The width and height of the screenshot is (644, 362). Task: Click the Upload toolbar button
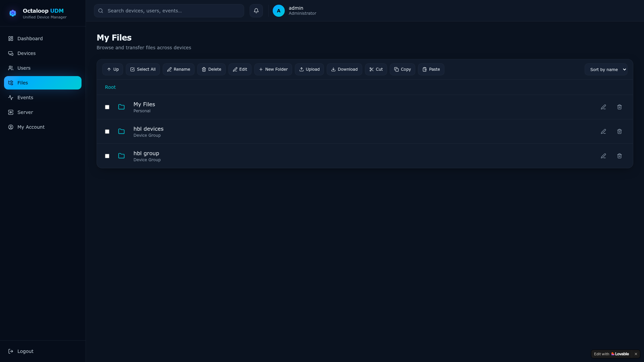point(309,69)
